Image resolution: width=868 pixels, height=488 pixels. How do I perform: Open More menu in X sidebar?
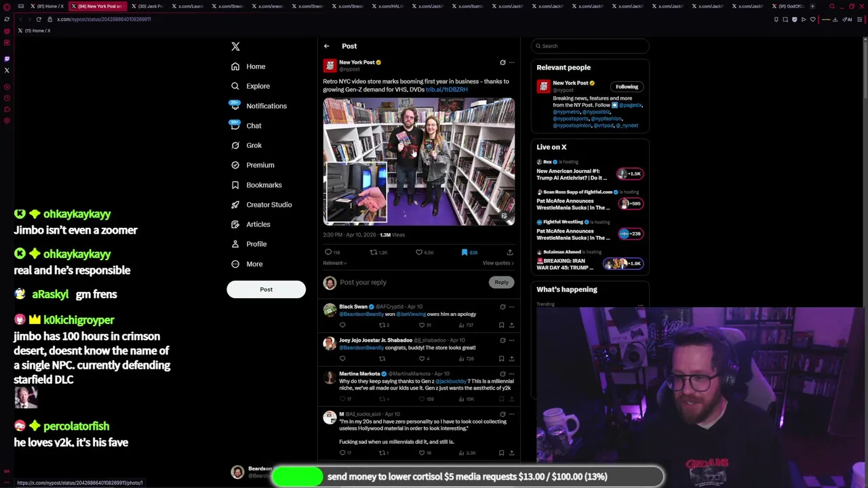[254, 264]
